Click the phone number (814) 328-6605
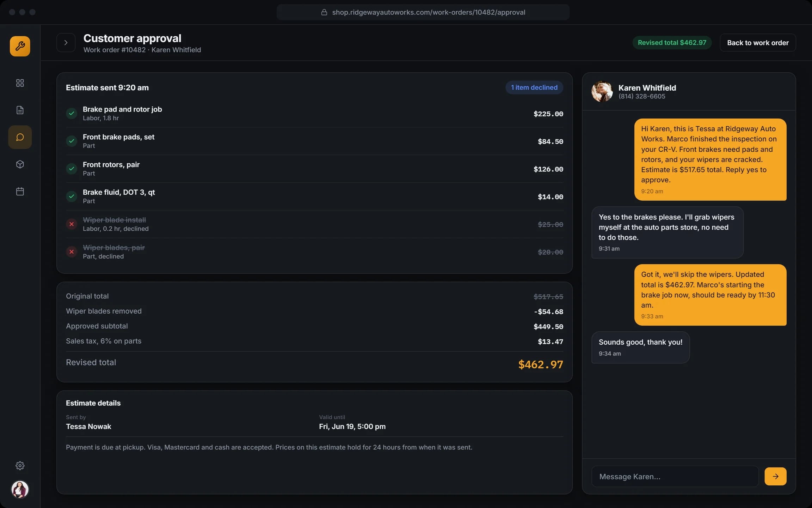 point(642,96)
